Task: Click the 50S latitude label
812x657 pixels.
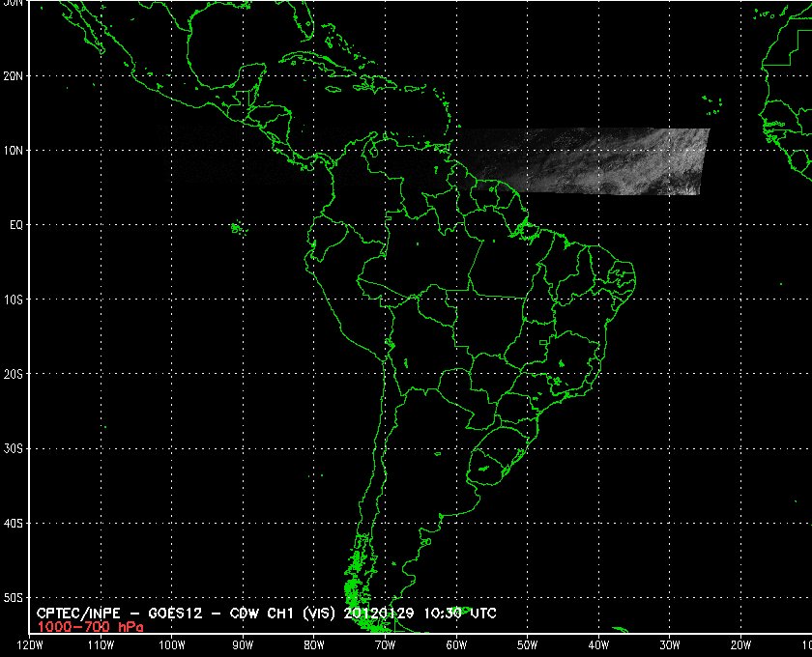Action: pos(14,598)
